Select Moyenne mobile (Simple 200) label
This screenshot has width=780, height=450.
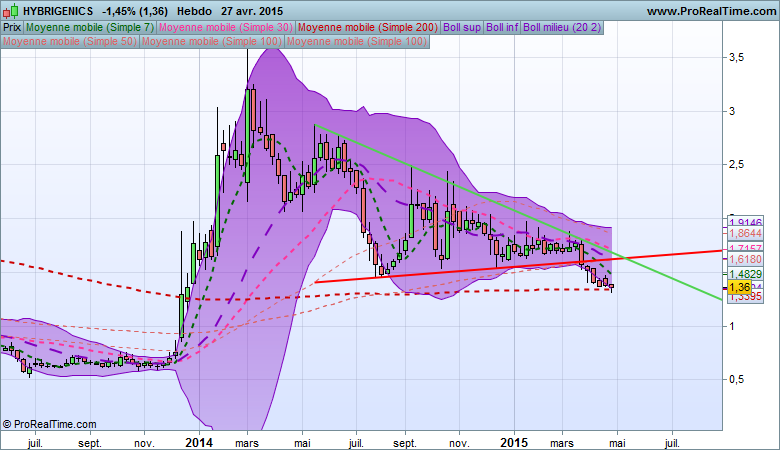click(x=367, y=28)
